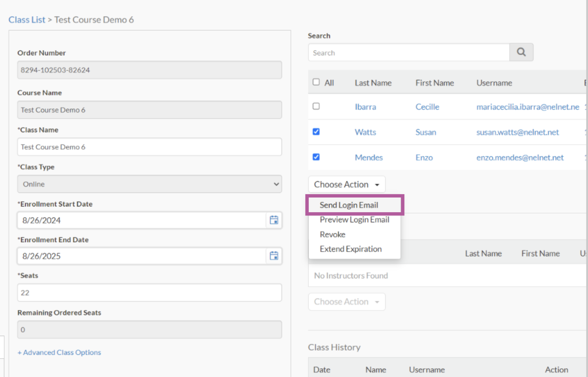Select Preview Login Email option
This screenshot has width=588, height=377.
coord(354,220)
